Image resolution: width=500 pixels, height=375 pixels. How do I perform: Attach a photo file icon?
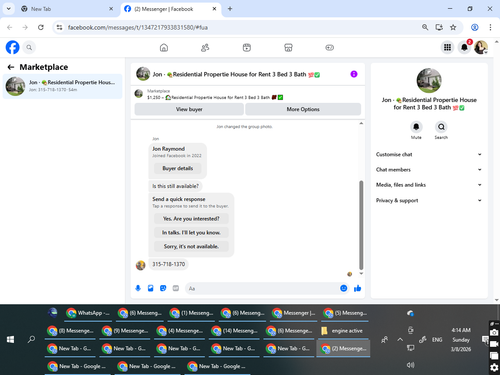[151, 288]
